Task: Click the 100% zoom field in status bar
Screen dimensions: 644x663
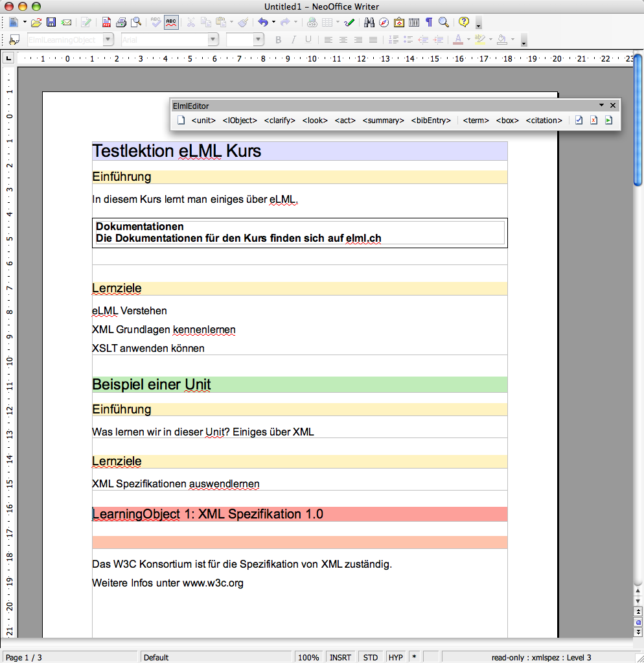Action: [x=309, y=657]
